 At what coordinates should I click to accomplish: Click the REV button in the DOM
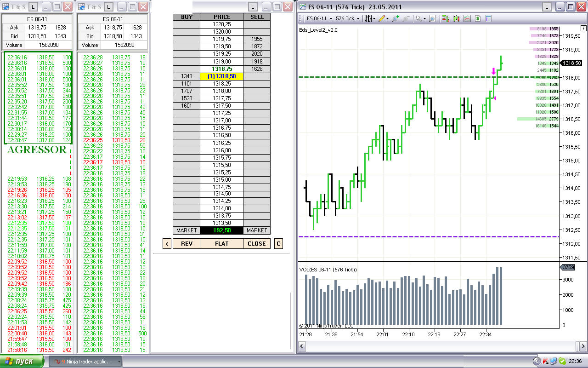(x=187, y=244)
